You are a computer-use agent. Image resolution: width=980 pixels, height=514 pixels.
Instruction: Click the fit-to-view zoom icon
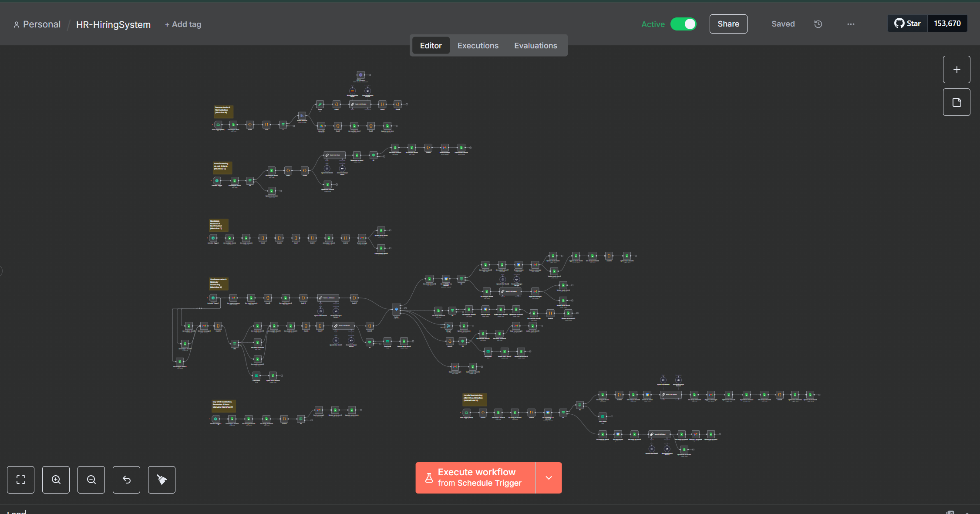(20, 480)
